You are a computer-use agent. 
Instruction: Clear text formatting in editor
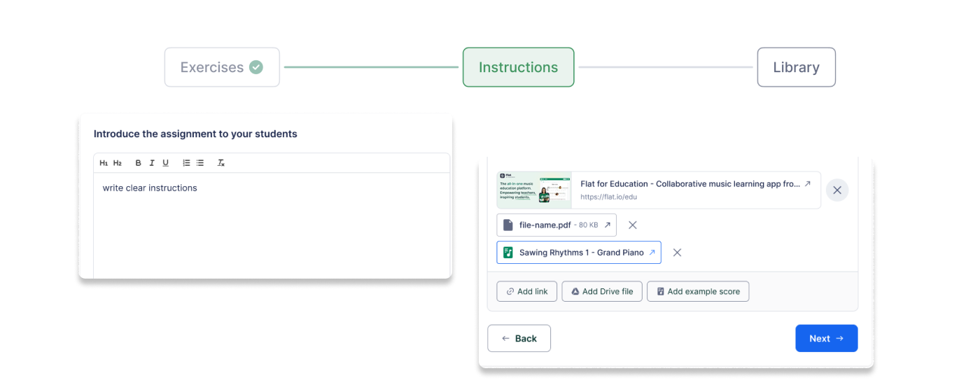221,163
